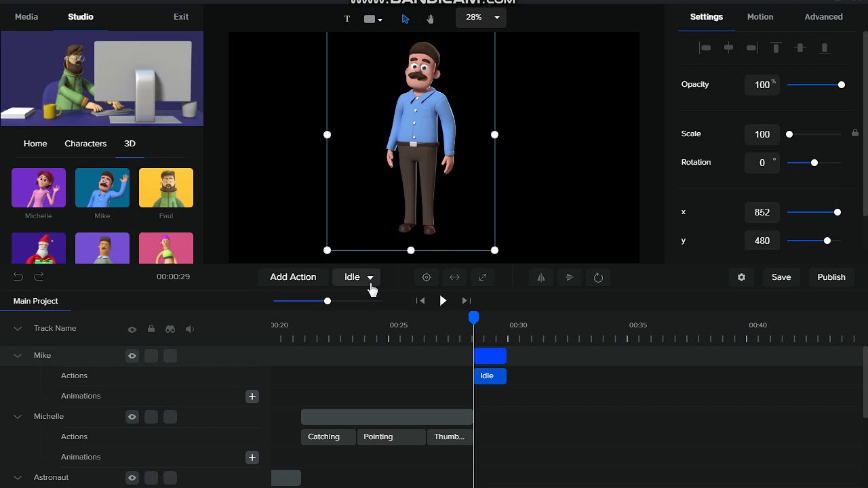
Task: Select the Paul character thumbnail
Action: point(166,188)
